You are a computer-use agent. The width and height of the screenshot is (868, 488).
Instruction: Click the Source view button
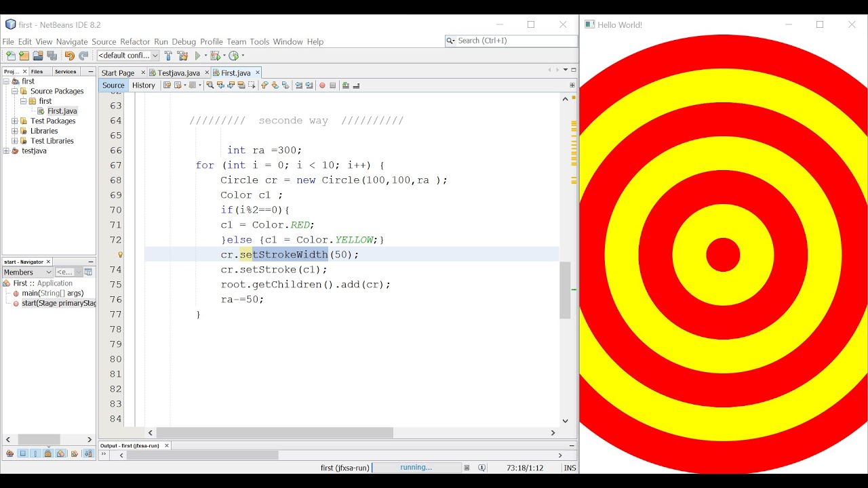[x=113, y=85]
